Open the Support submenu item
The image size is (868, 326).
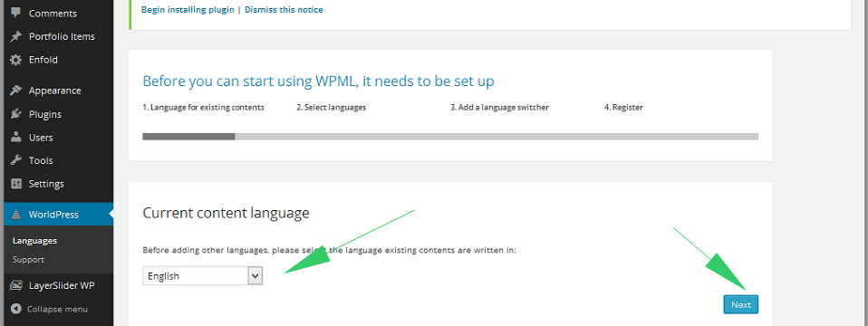pos(28,260)
